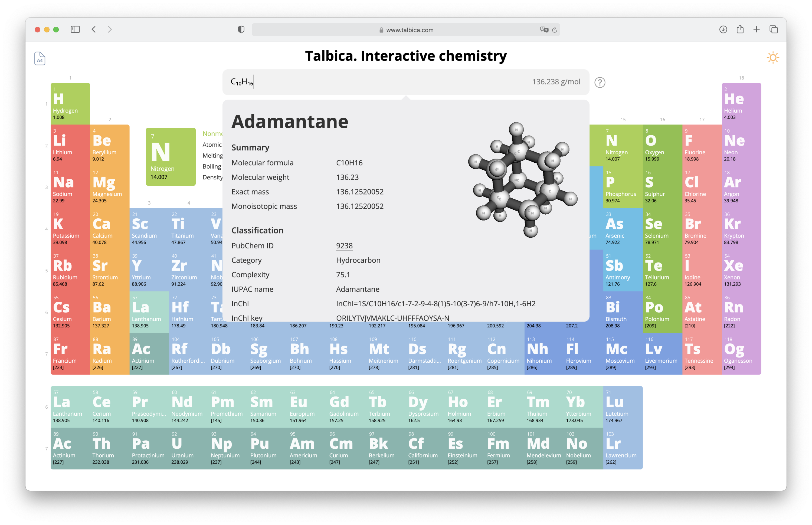Go forward with the browser forward arrow

click(x=110, y=29)
